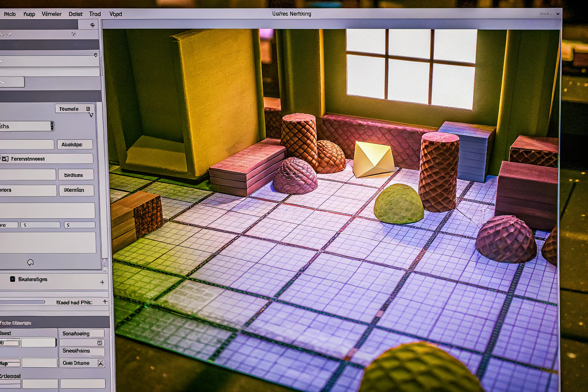Click the Jeest value field
The height and width of the screenshot is (392, 588).
[39, 343]
